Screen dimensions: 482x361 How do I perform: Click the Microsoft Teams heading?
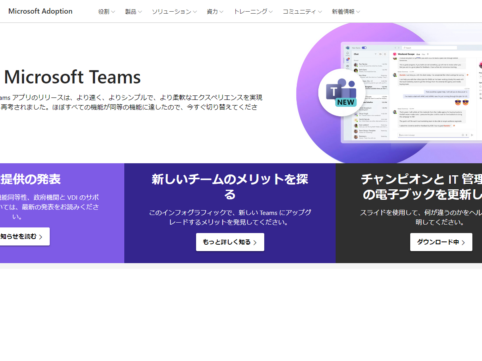72,77
